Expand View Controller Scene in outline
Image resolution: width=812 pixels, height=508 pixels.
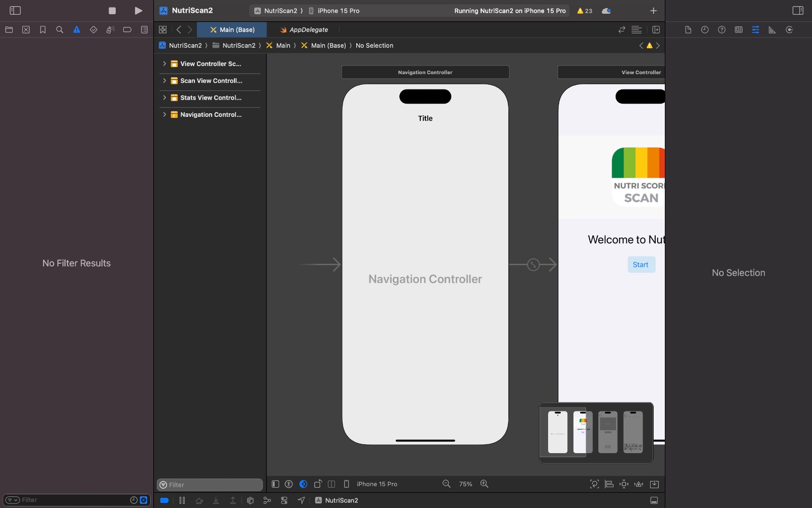point(164,64)
